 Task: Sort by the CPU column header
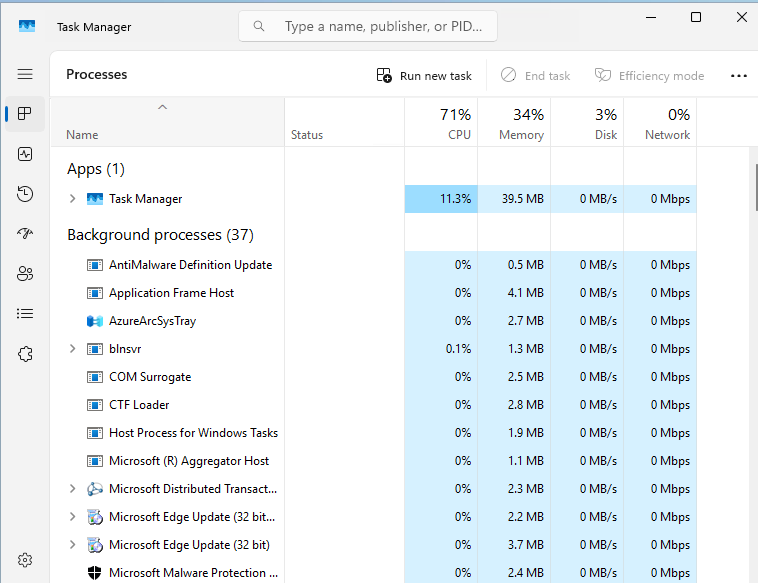tap(441, 122)
